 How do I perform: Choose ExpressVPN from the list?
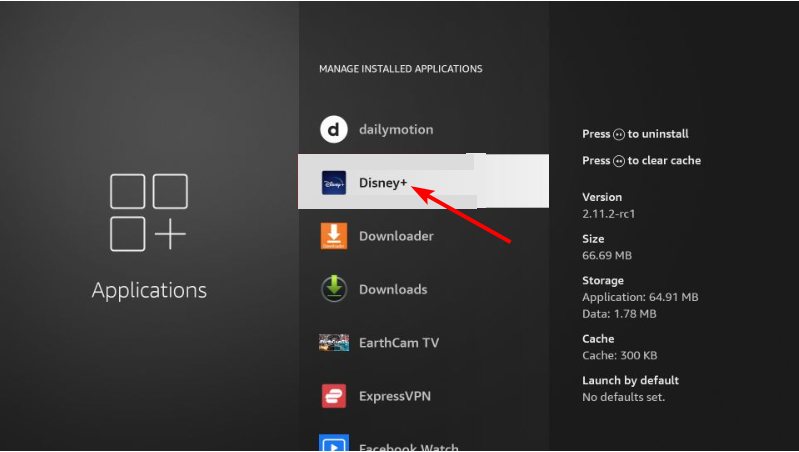pos(423,396)
